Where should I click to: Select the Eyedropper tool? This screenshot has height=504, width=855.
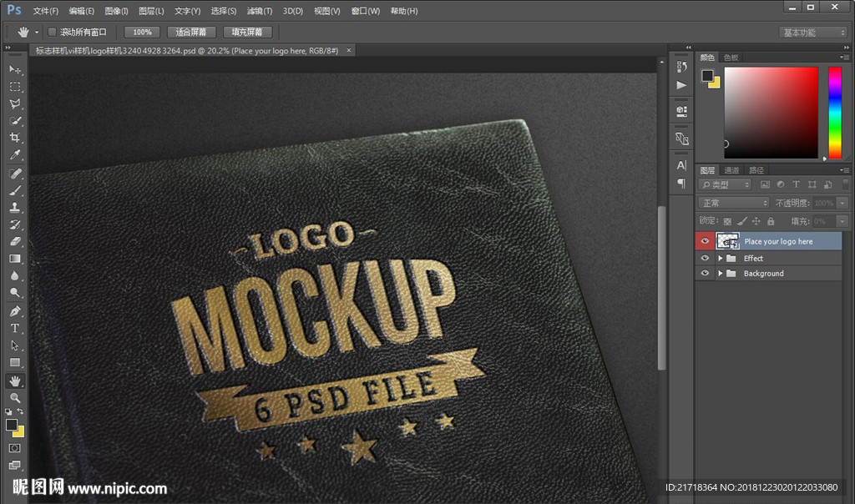[x=15, y=155]
